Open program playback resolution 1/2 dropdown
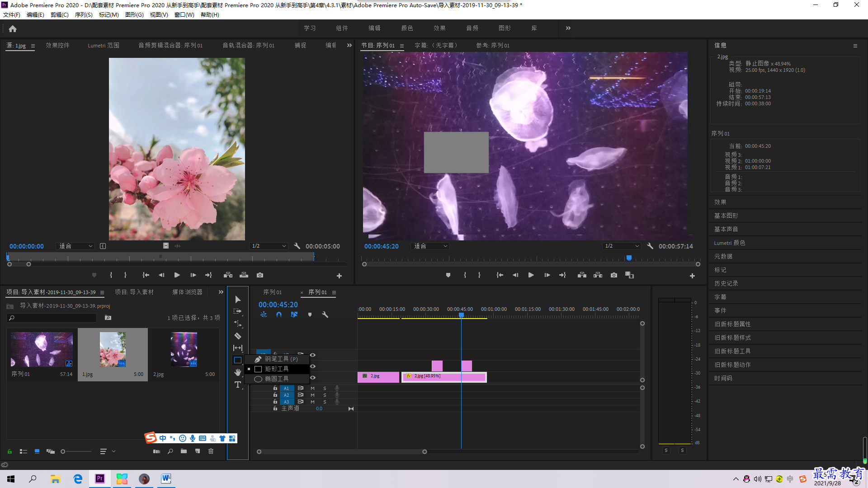Viewport: 868px width, 488px height. click(622, 246)
